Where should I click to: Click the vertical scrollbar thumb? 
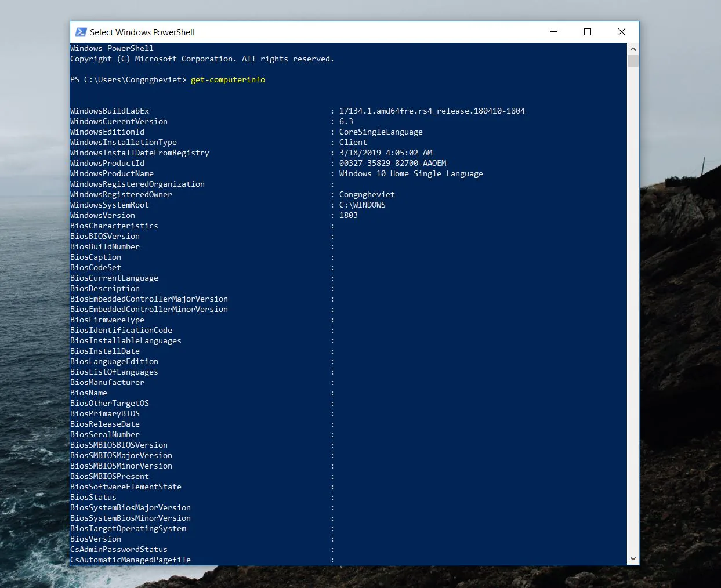click(633, 61)
